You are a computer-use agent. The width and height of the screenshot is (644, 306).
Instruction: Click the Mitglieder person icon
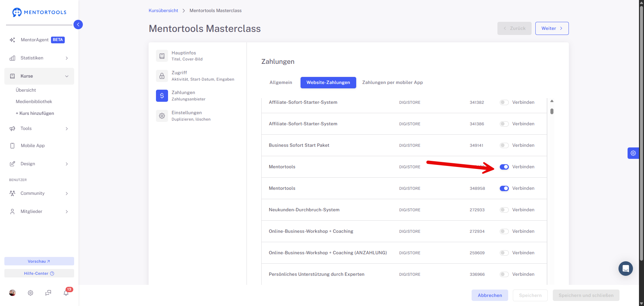pos(12,212)
